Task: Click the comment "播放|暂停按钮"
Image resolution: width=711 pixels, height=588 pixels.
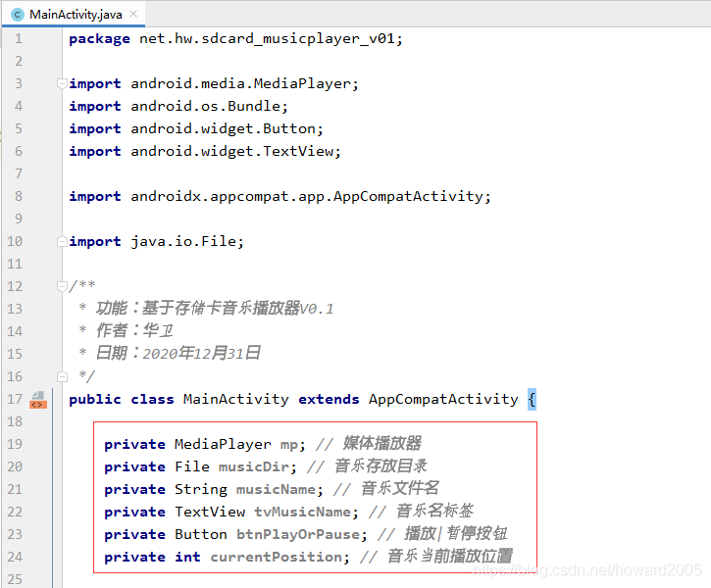Action: [456, 534]
